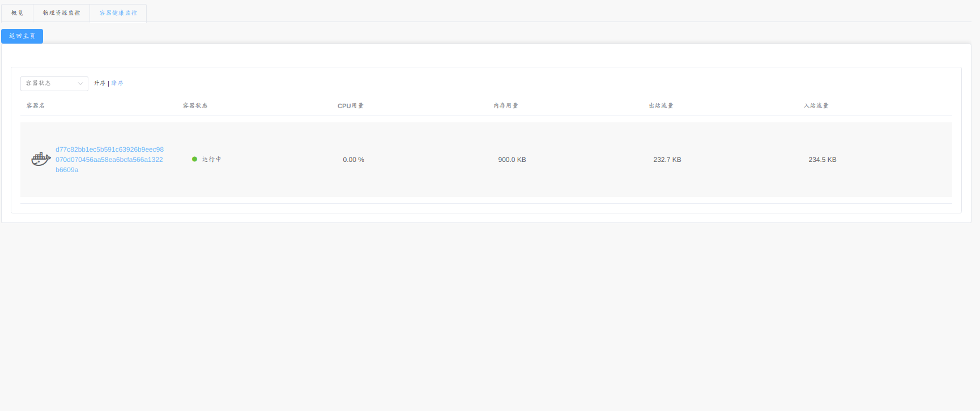This screenshot has height=411, width=980.
Task: Click the 234.5 KB inbound traffic value
Action: pos(823,160)
